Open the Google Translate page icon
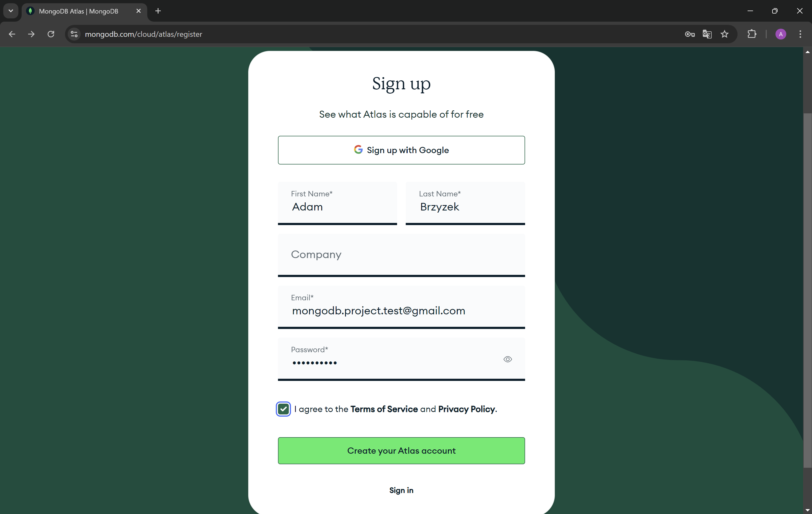This screenshot has height=514, width=812. tap(707, 34)
